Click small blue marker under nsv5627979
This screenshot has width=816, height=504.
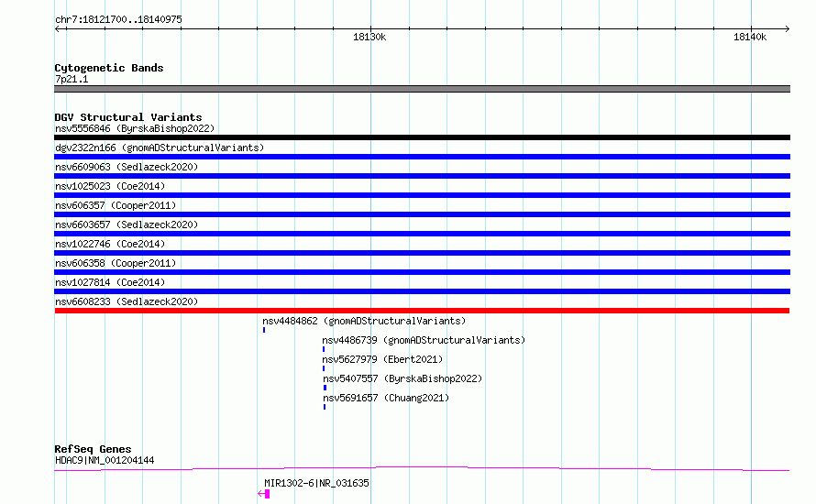click(x=324, y=368)
